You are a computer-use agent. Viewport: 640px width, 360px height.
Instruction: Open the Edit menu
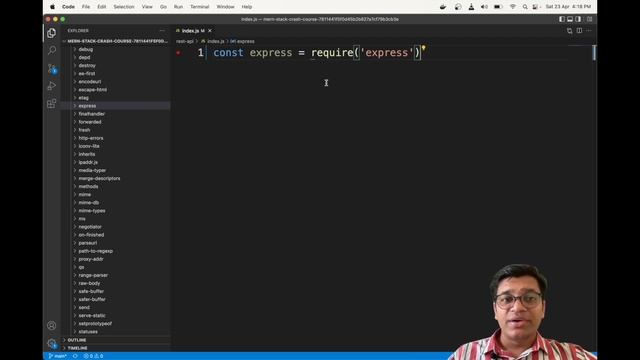click(x=102, y=7)
